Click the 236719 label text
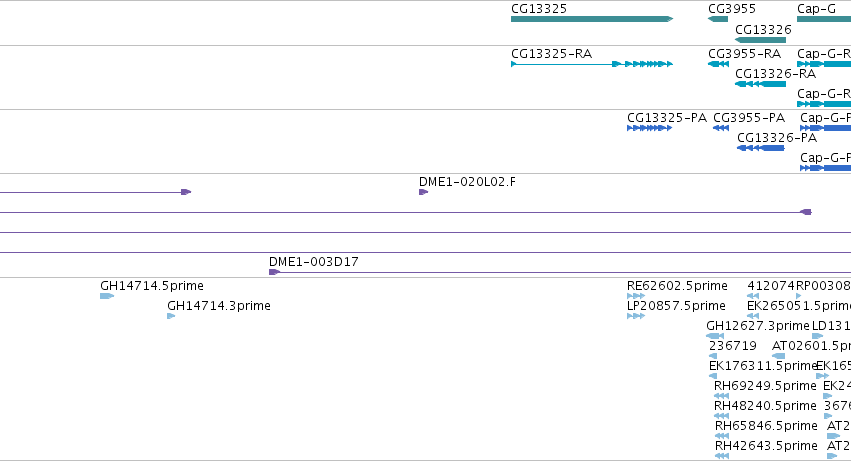Screen dimensions: 851x461 pos(733,346)
